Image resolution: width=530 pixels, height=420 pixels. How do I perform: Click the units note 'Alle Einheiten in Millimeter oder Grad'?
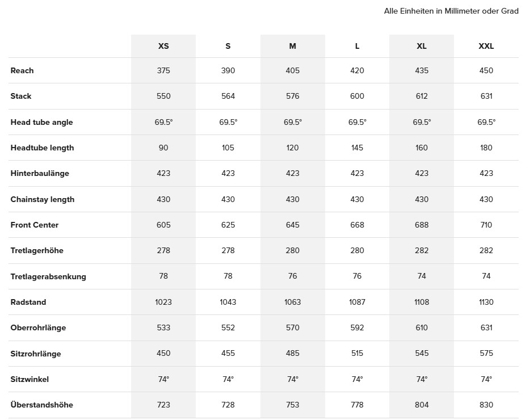pyautogui.click(x=451, y=11)
